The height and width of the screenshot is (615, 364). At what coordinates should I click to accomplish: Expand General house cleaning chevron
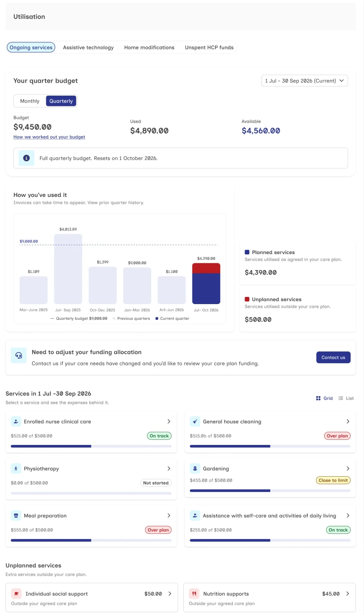[x=348, y=421]
